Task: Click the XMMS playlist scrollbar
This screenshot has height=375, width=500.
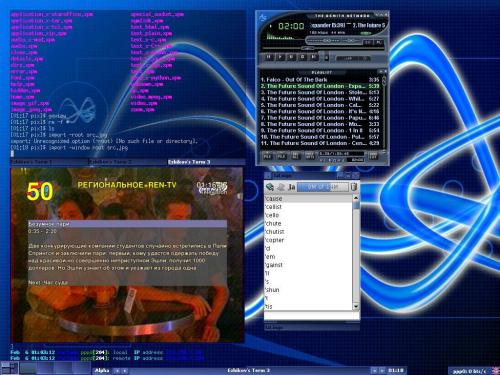Action: coord(384,113)
